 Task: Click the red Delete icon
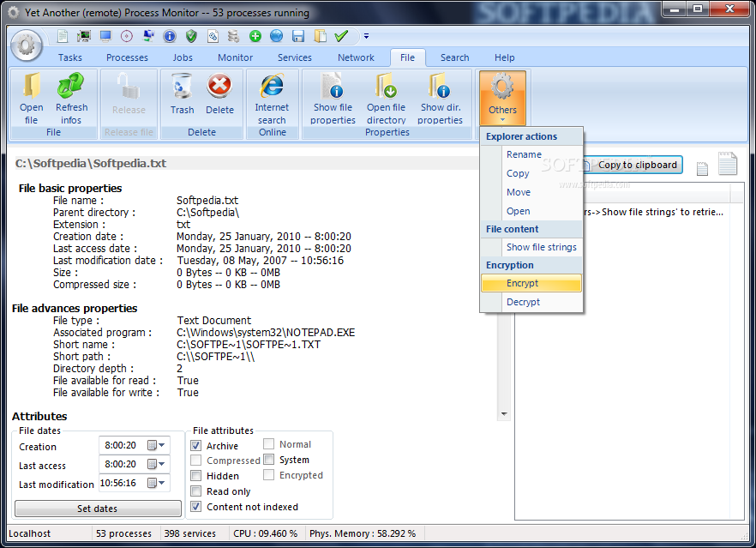coord(219,86)
